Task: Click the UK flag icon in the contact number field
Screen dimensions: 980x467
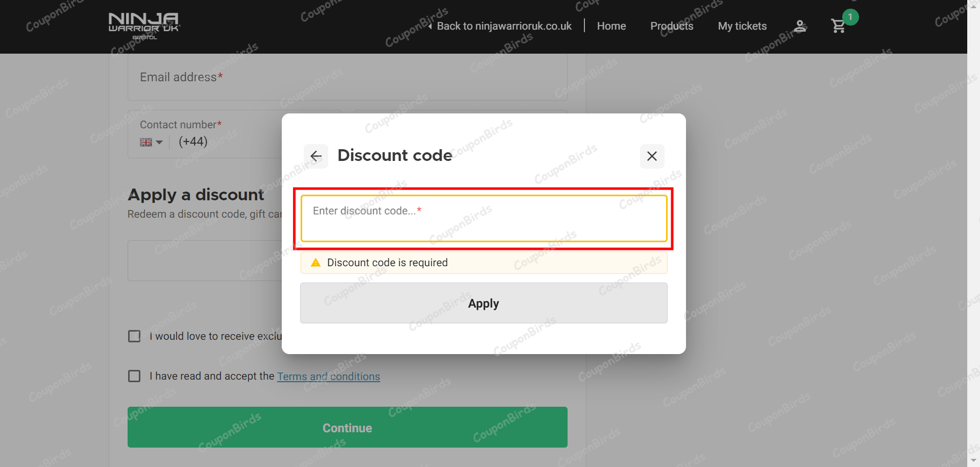Action: point(145,142)
